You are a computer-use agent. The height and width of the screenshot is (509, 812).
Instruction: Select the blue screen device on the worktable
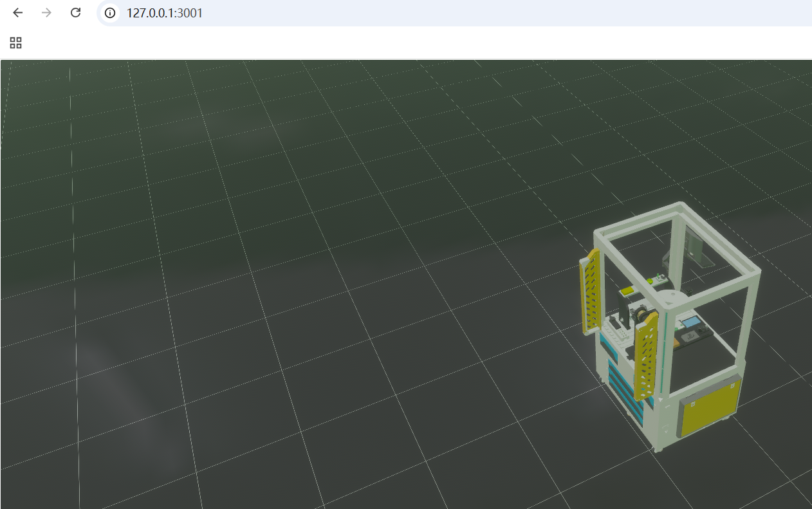click(691, 321)
